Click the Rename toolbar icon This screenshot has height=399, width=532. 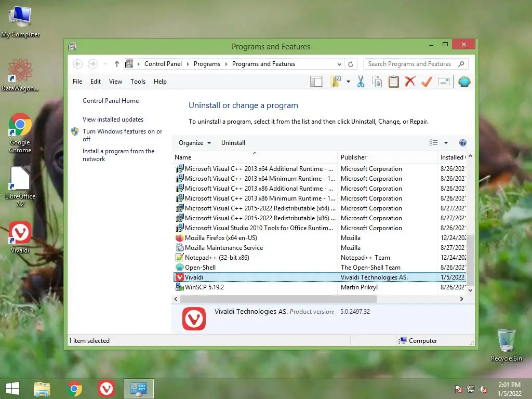[444, 82]
